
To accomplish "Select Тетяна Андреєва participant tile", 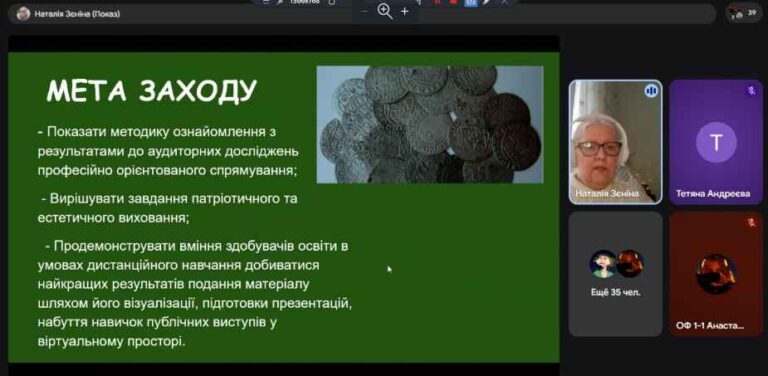I will pos(716,141).
